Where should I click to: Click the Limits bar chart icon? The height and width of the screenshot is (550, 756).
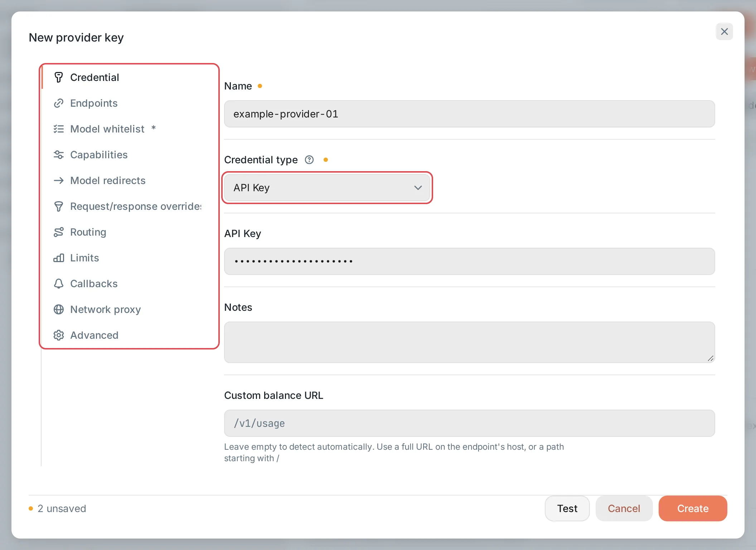click(x=59, y=258)
